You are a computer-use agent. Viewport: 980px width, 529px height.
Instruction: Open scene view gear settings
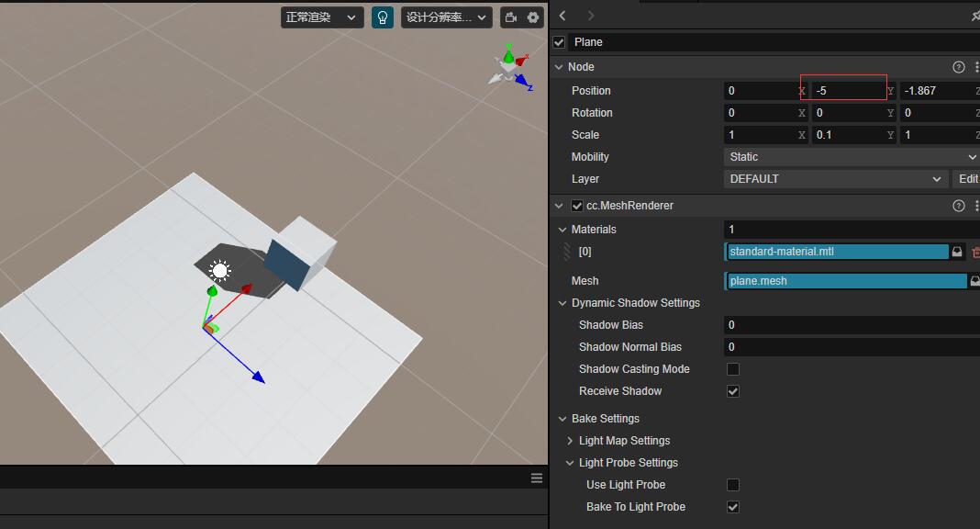coord(533,17)
